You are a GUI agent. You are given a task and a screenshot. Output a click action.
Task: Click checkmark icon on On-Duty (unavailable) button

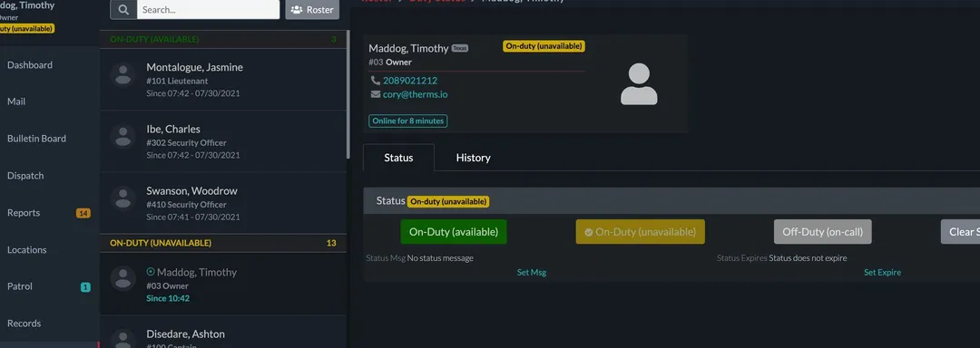click(588, 232)
